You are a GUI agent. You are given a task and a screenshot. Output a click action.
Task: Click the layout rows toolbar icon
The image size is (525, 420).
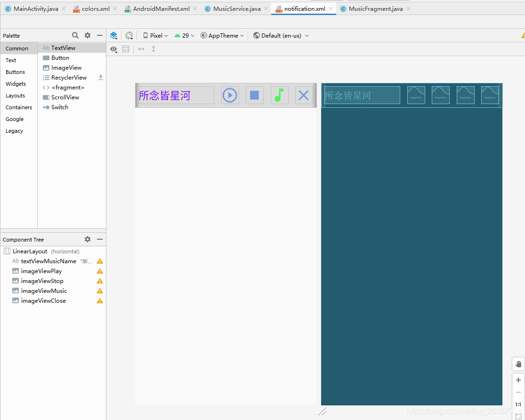click(x=126, y=49)
